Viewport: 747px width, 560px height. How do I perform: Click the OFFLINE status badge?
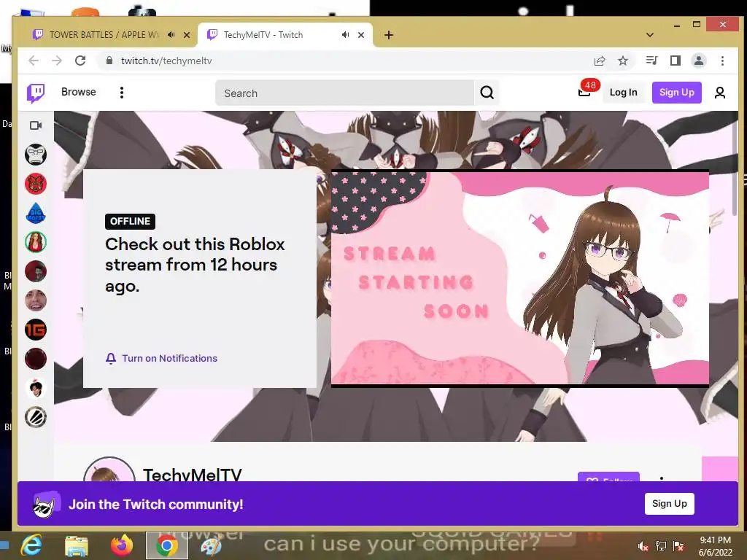(x=130, y=221)
